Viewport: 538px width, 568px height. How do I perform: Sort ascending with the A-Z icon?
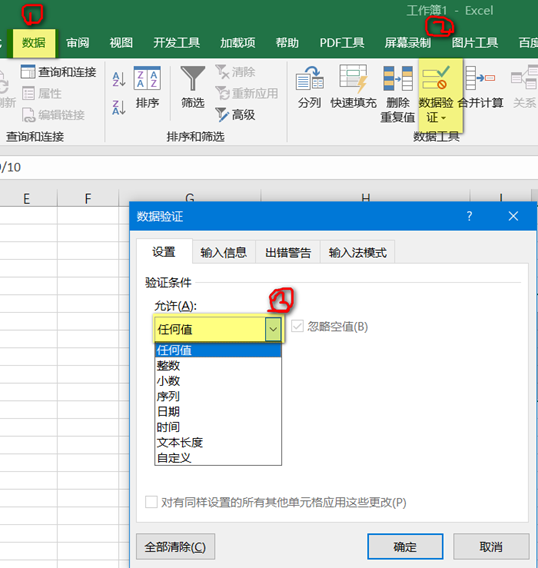pos(119,79)
